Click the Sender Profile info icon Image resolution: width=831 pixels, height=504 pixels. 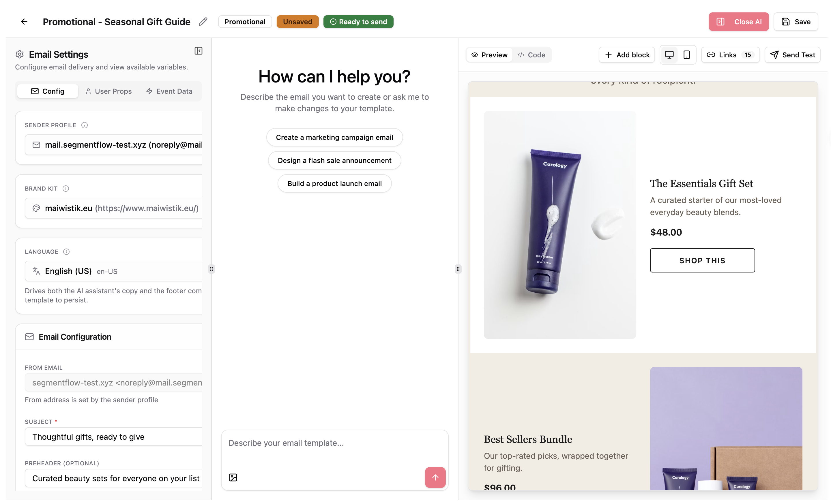coord(85,125)
